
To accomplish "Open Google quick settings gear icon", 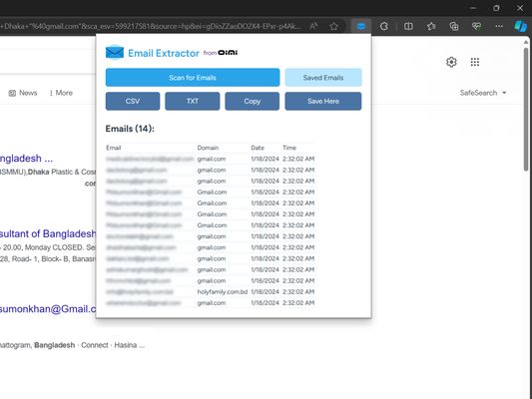I will [x=451, y=62].
